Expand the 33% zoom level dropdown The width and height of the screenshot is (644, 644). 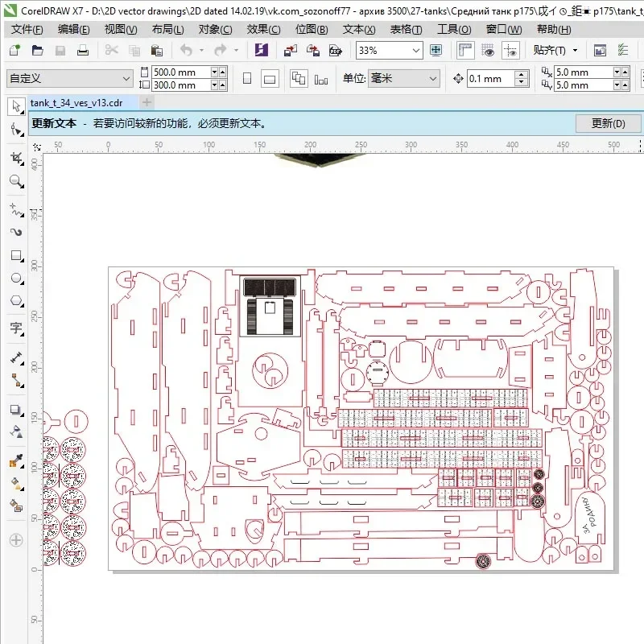click(x=416, y=51)
